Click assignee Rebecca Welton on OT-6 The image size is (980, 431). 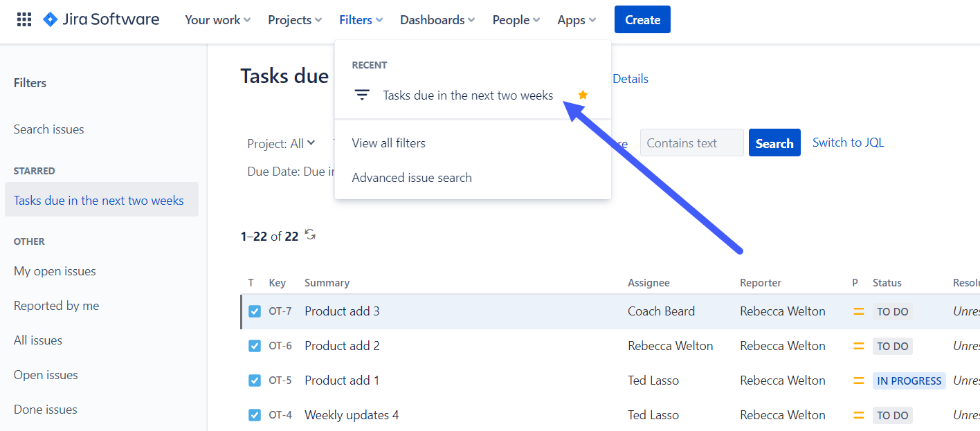point(671,346)
